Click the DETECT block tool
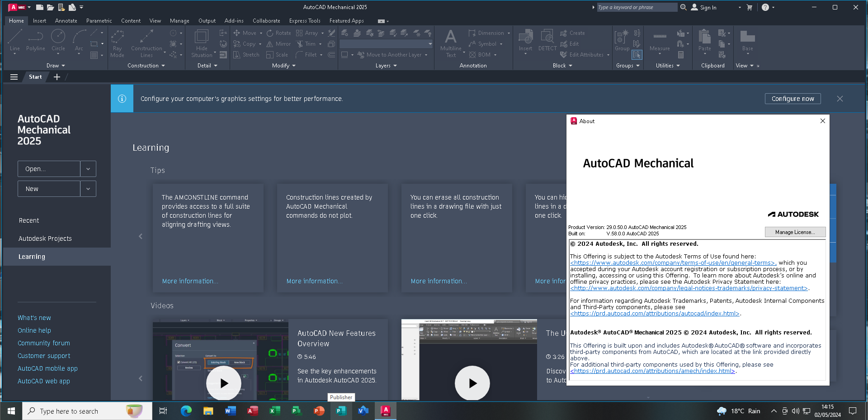868x420 pixels. [x=547, y=40]
